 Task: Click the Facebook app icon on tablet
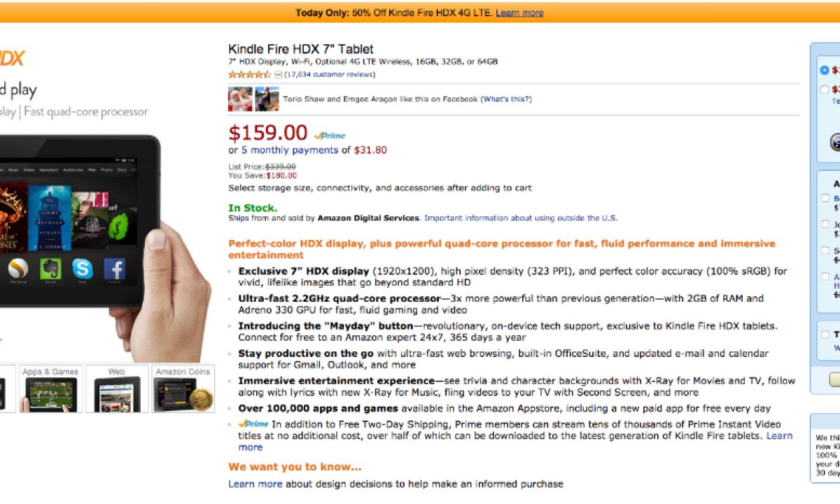coord(114,269)
